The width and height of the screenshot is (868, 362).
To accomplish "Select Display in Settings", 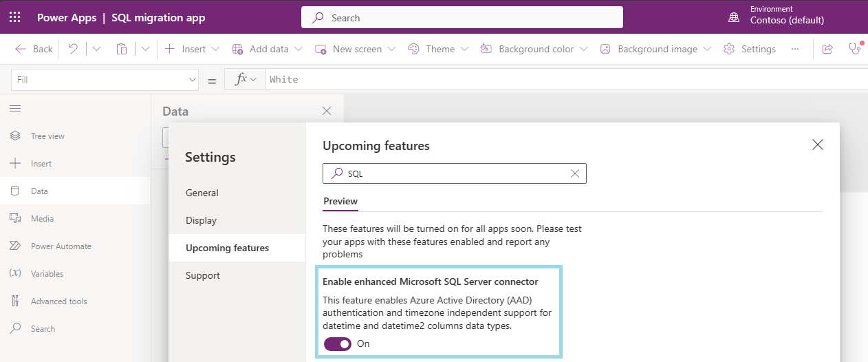I will 237,220.
